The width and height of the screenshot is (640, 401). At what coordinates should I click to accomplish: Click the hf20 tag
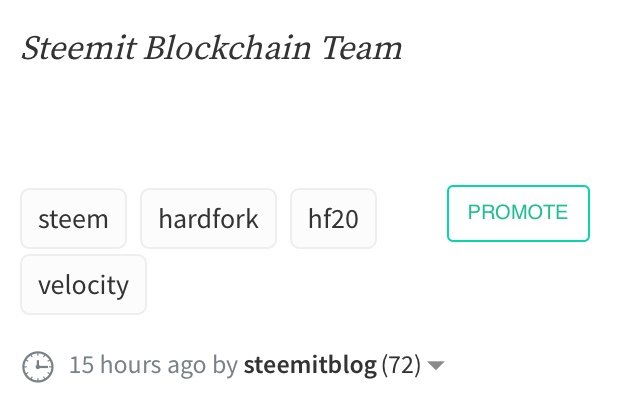[x=333, y=218]
